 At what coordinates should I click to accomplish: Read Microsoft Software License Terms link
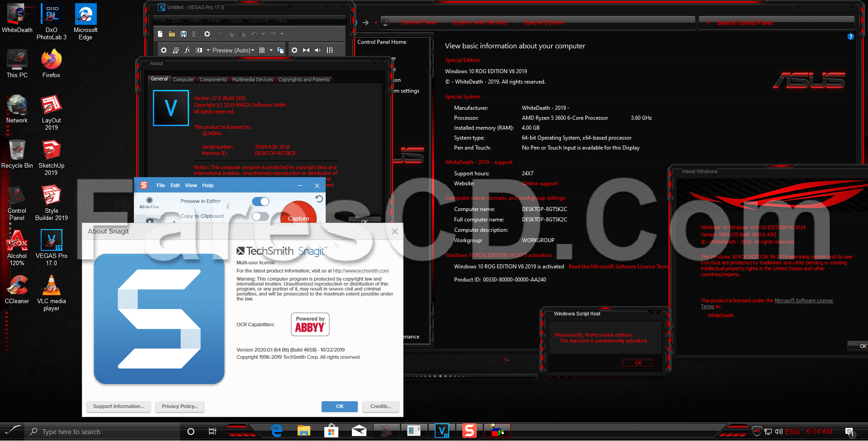coord(618,267)
